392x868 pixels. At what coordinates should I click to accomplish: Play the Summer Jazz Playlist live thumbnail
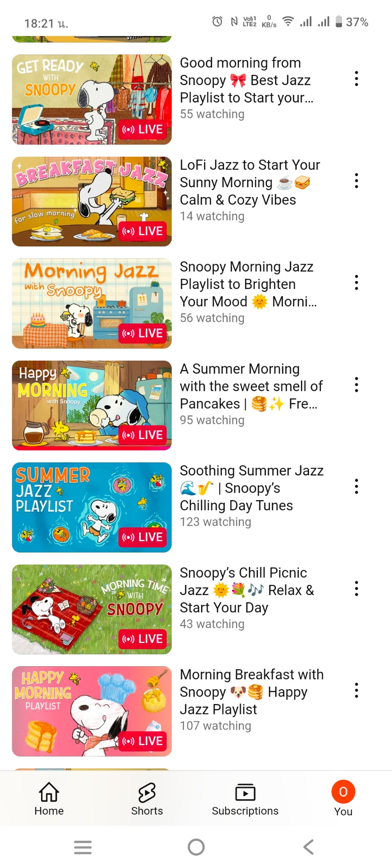92,507
